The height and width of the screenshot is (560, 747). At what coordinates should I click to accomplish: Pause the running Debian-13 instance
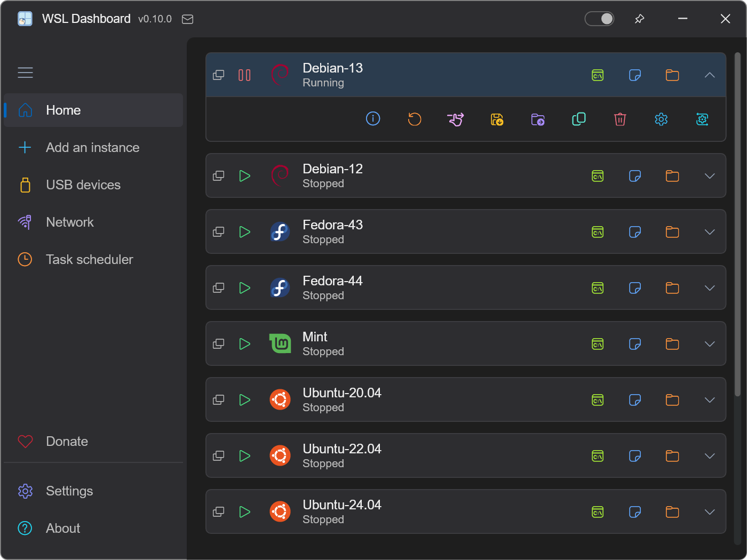[244, 75]
